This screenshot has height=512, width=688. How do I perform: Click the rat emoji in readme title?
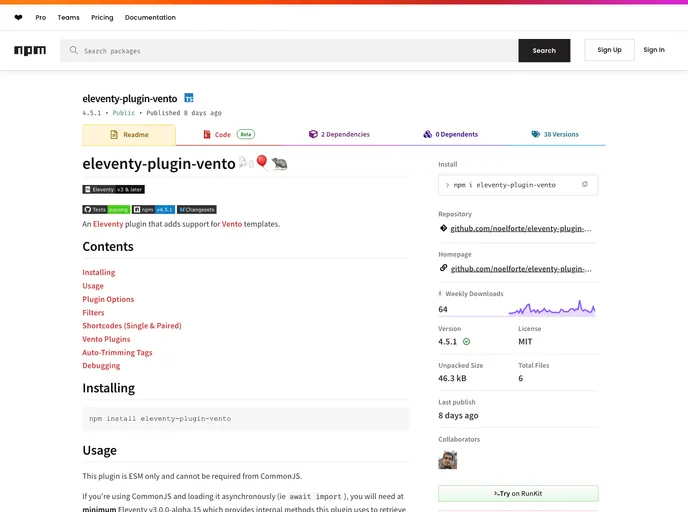pos(280,164)
